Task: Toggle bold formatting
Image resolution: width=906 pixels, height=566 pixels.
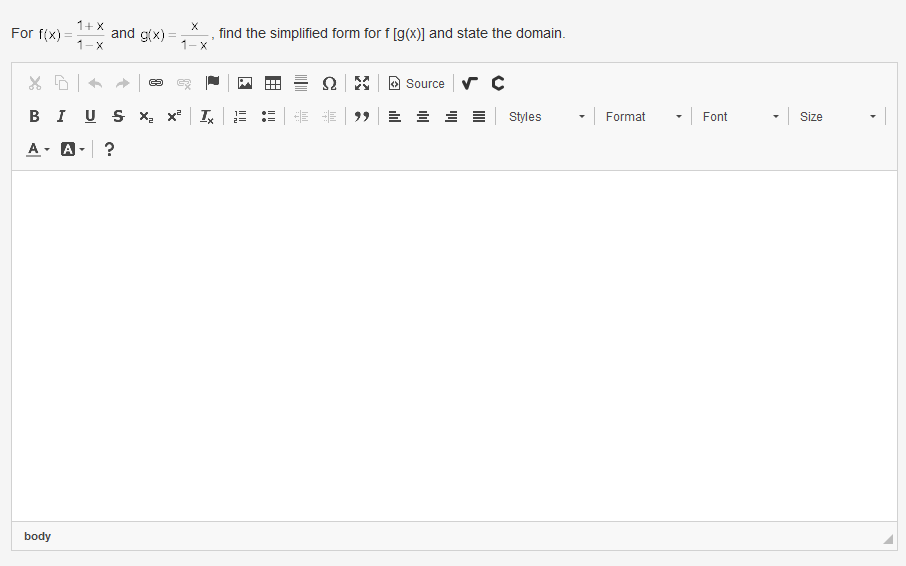Action: click(35, 117)
